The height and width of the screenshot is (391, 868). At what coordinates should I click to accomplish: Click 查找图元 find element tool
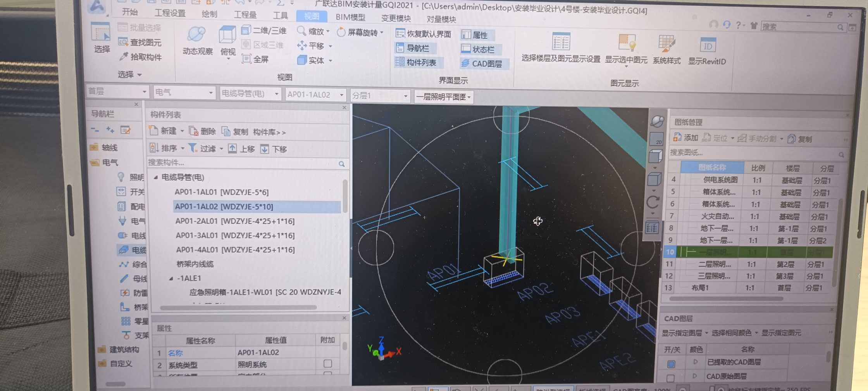point(140,42)
